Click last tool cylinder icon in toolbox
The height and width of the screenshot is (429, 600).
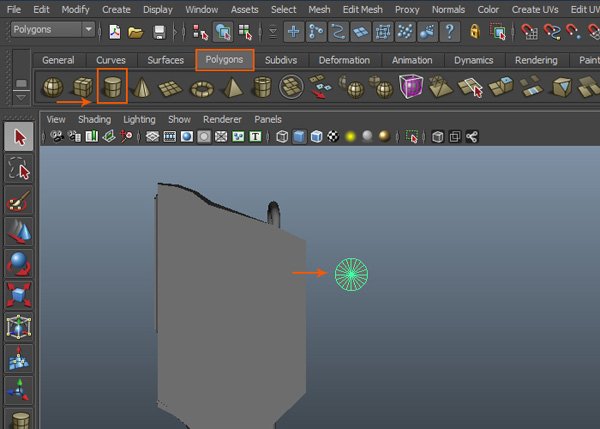tap(19, 419)
